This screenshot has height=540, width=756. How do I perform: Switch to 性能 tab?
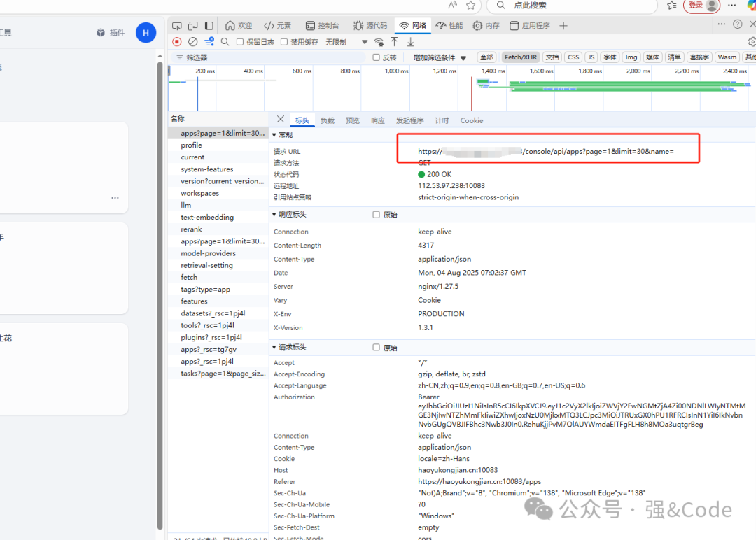tap(449, 25)
